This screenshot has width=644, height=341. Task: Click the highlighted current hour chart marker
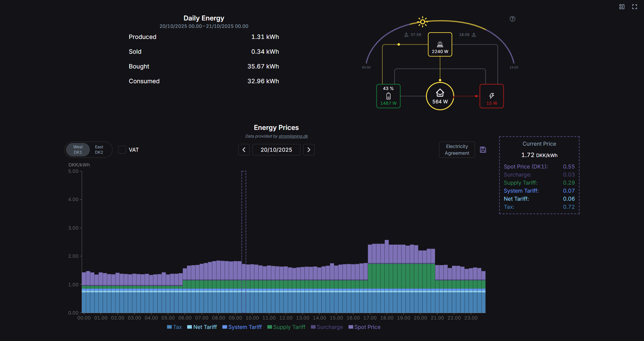pyautogui.click(x=244, y=242)
